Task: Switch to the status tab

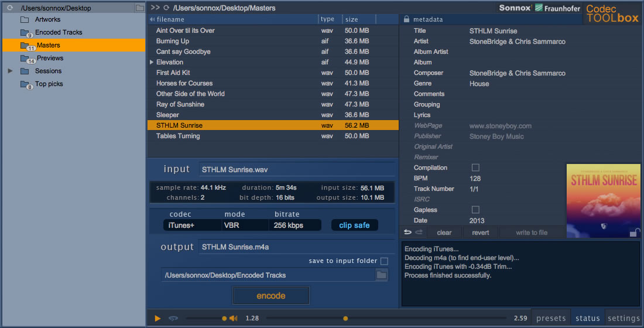Action: pyautogui.click(x=588, y=318)
